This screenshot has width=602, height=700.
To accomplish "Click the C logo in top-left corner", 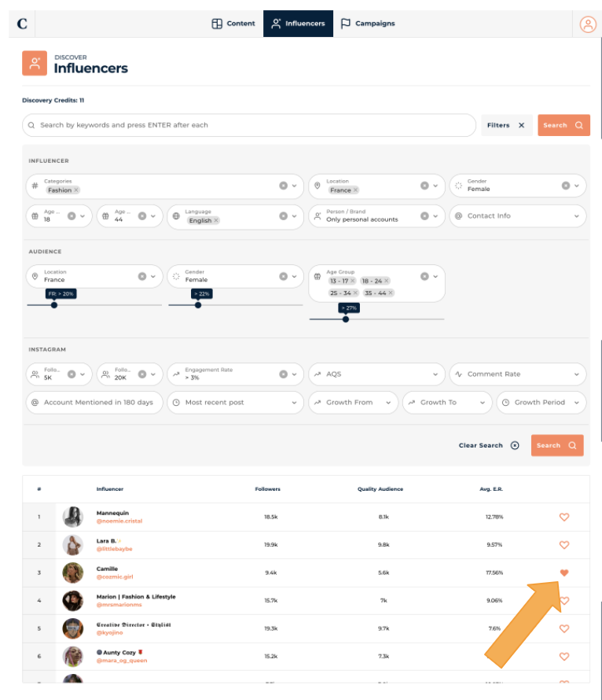I will pos(22,24).
